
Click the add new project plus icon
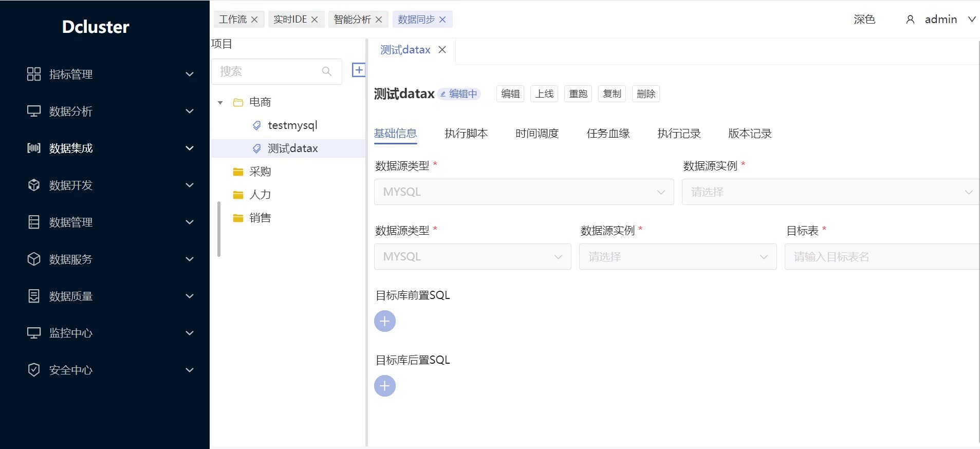[358, 70]
